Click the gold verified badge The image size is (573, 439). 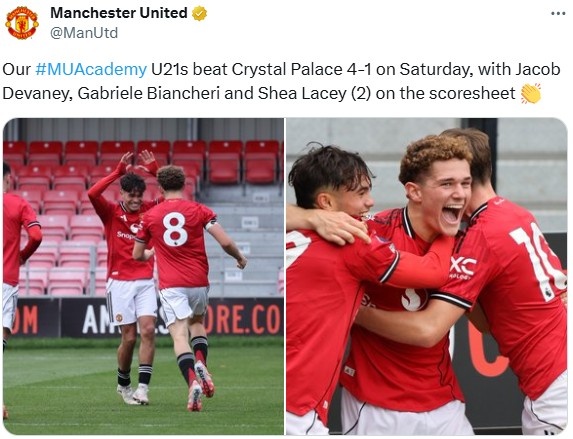point(199,13)
